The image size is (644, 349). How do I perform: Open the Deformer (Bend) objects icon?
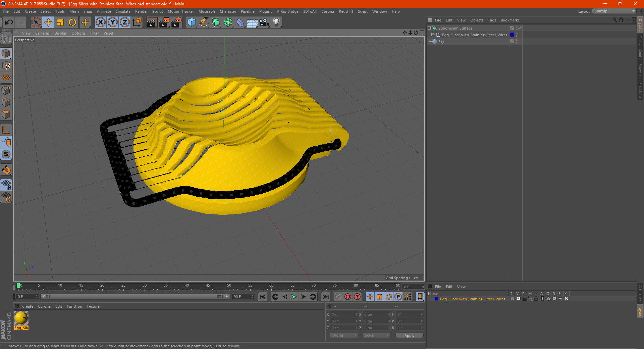pyautogui.click(x=240, y=22)
